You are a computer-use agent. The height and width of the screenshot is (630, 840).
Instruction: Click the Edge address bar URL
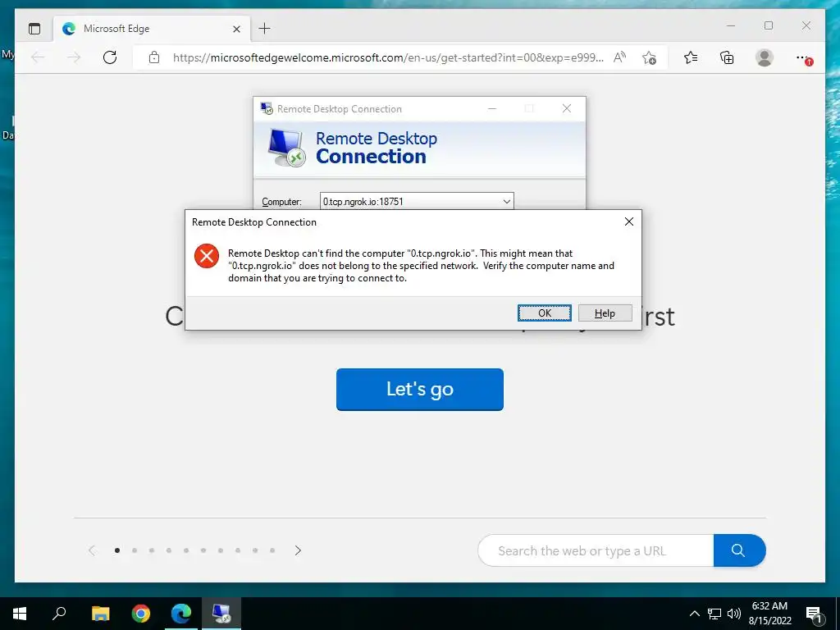pyautogui.click(x=388, y=57)
